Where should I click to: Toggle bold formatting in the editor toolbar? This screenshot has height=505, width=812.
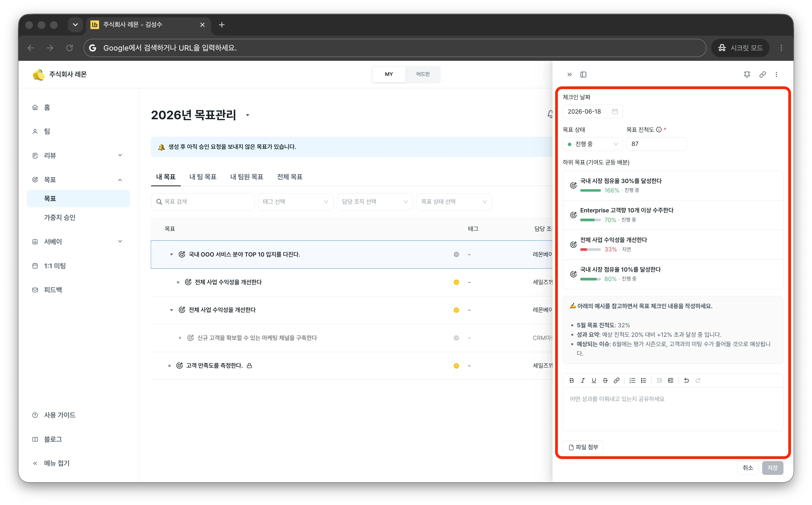pyautogui.click(x=572, y=380)
